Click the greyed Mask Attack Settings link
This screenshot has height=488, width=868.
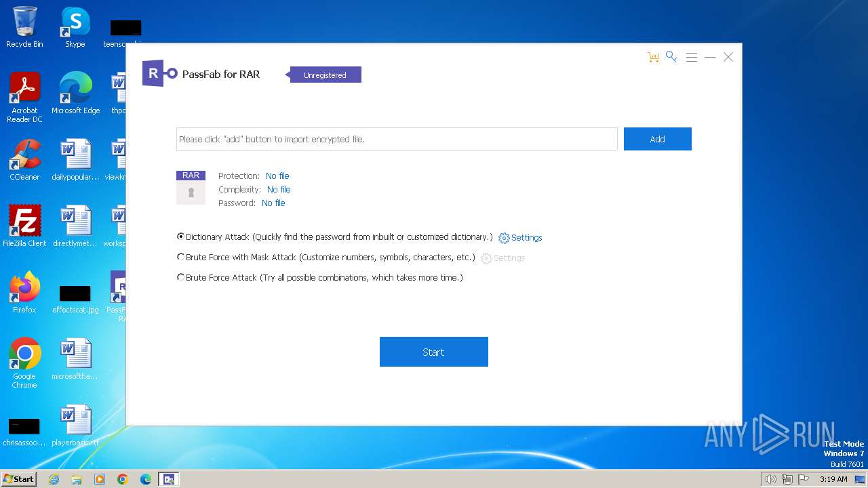[509, 258]
